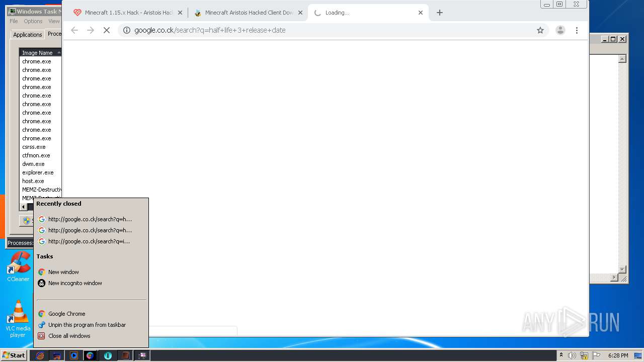Select ctfmon.exe in the process list
644x362 pixels.
pos(40,155)
